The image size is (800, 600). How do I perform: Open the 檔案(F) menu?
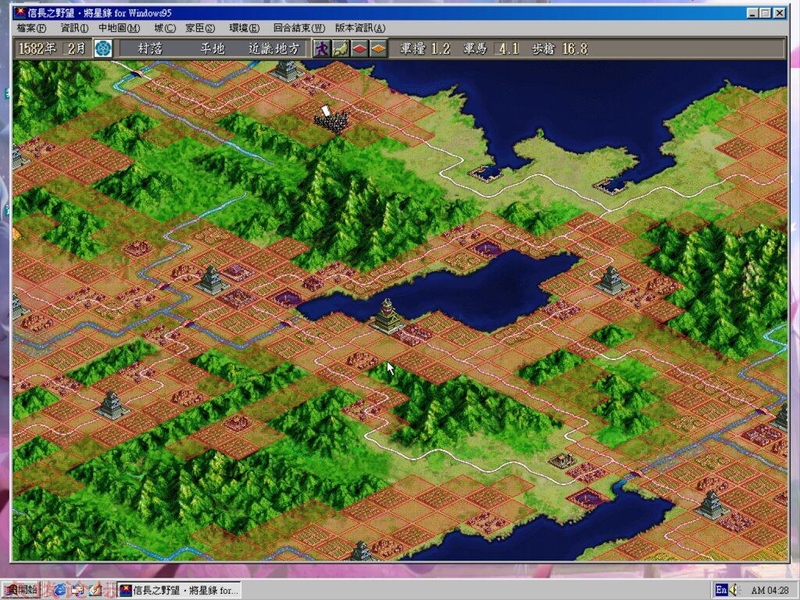point(31,28)
